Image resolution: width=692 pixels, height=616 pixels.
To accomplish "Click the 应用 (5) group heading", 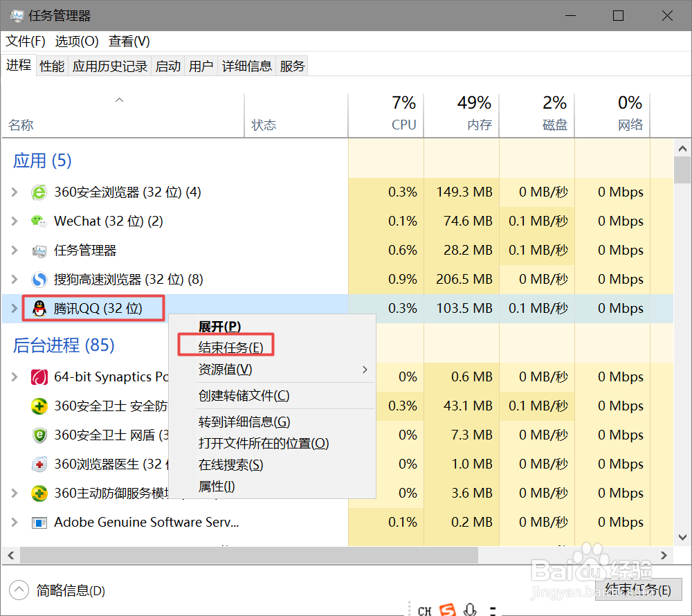I will point(42,161).
